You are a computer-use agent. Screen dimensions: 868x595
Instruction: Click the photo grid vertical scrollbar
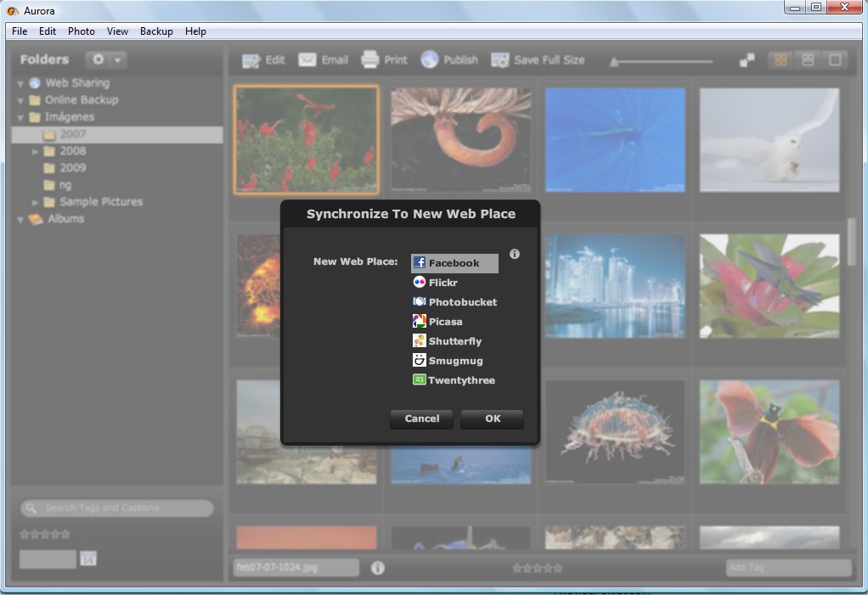[x=851, y=242]
